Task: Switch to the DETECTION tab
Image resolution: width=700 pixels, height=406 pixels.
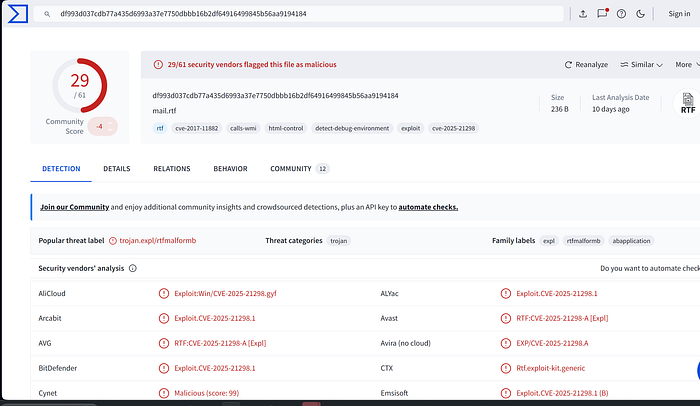Action: (x=61, y=169)
